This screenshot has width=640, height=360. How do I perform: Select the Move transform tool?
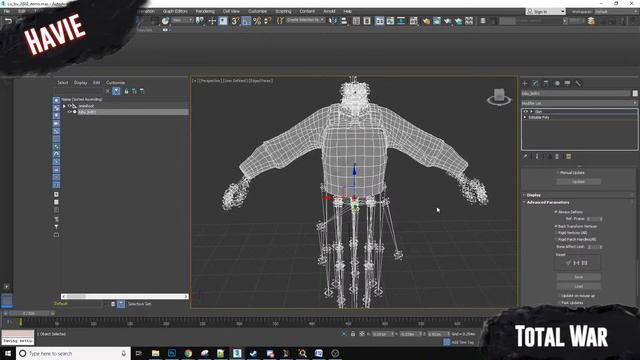pyautogui.click(x=212, y=20)
